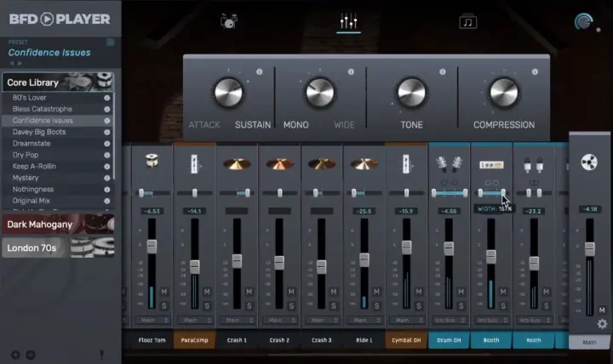Select the Crash 2 cymbal icon
Image resolution: width=613 pixels, height=364 pixels.
[x=279, y=164]
